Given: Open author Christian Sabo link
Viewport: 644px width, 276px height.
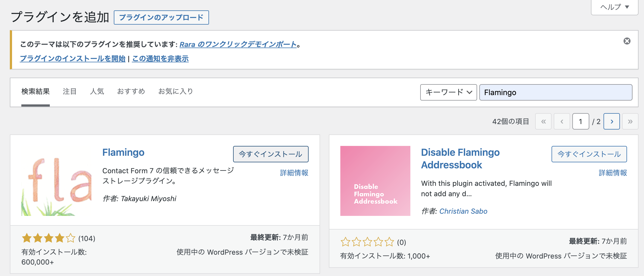Looking at the screenshot, I should point(463,211).
